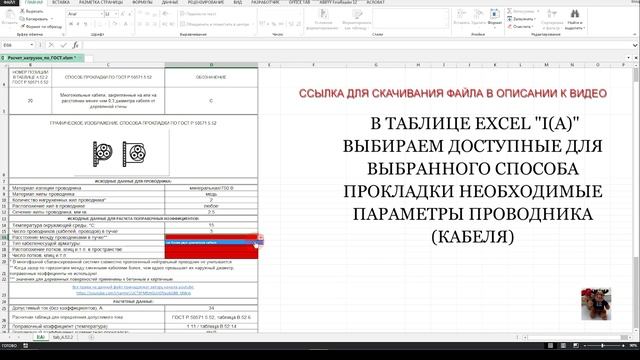The width and height of the screenshot is (640, 360).
Task: Click the macro record icon in status bar
Action: point(25,346)
